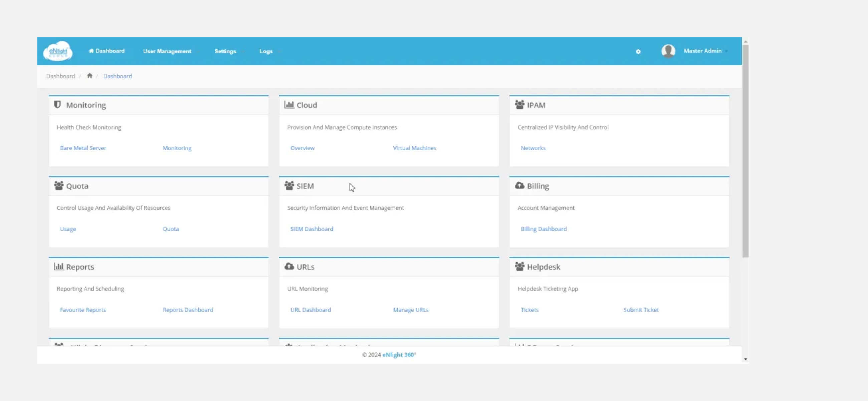This screenshot has width=868, height=401.
Task: Click Submit Ticket under Helpdesk
Action: (x=641, y=310)
